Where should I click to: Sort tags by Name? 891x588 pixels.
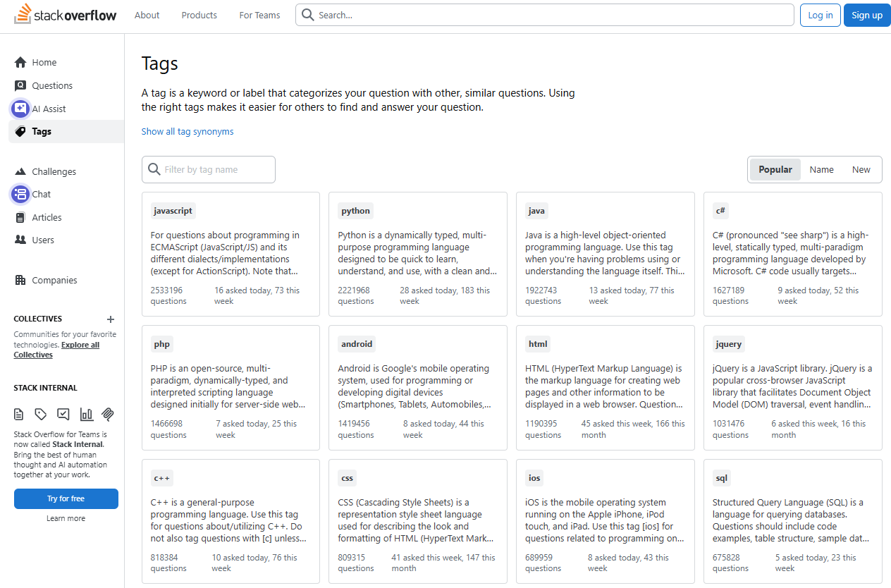point(821,169)
